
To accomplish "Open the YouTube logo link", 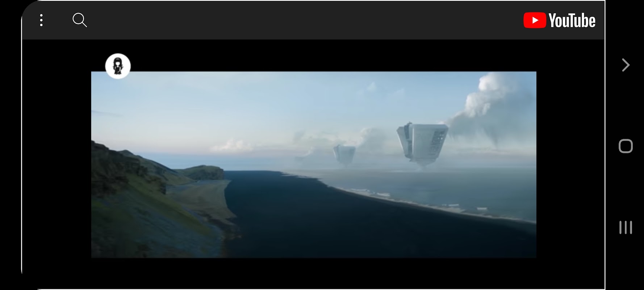I will pyautogui.click(x=559, y=20).
